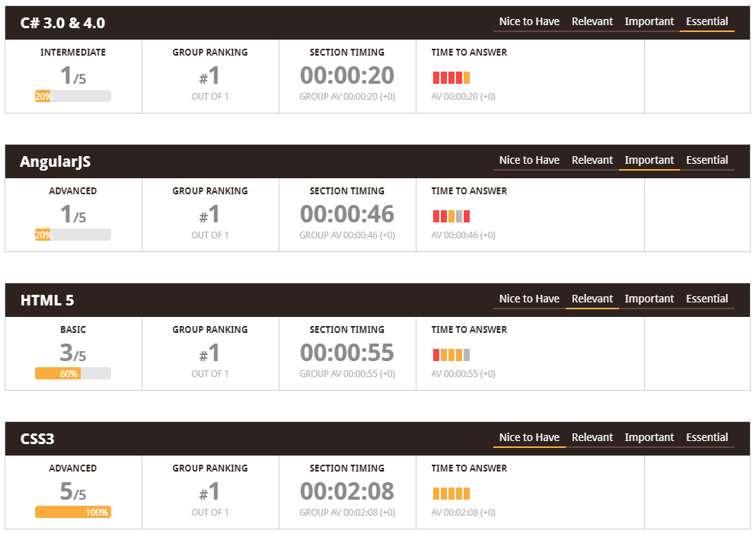Viewport: 756px width, 534px height.
Task: Switch HTML 5 to Essential
Action: pos(707,299)
